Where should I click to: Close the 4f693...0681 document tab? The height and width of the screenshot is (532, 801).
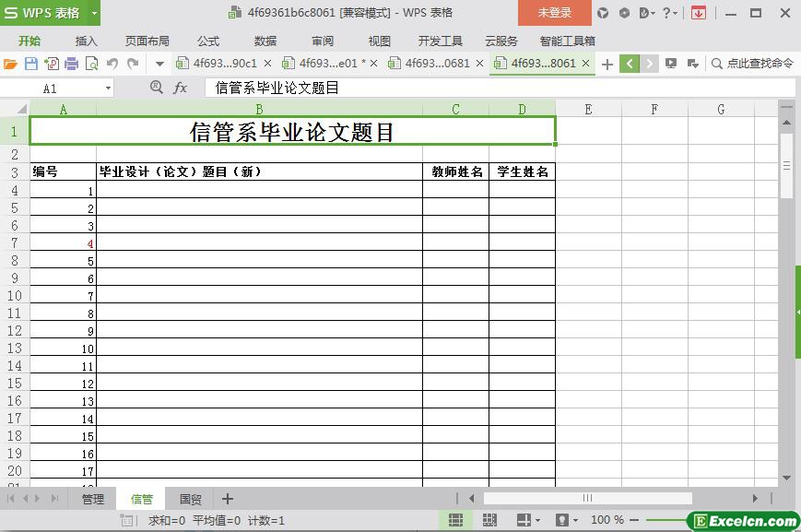[479, 64]
